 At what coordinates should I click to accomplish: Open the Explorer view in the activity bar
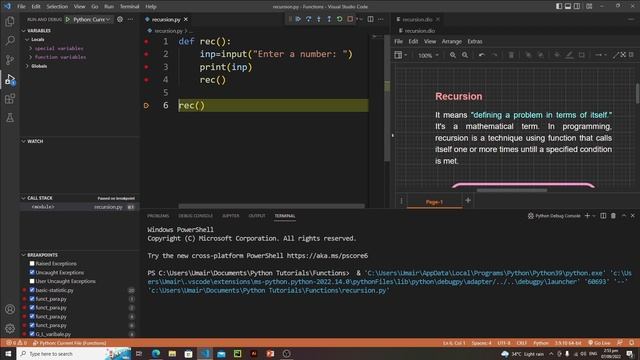(x=10, y=21)
